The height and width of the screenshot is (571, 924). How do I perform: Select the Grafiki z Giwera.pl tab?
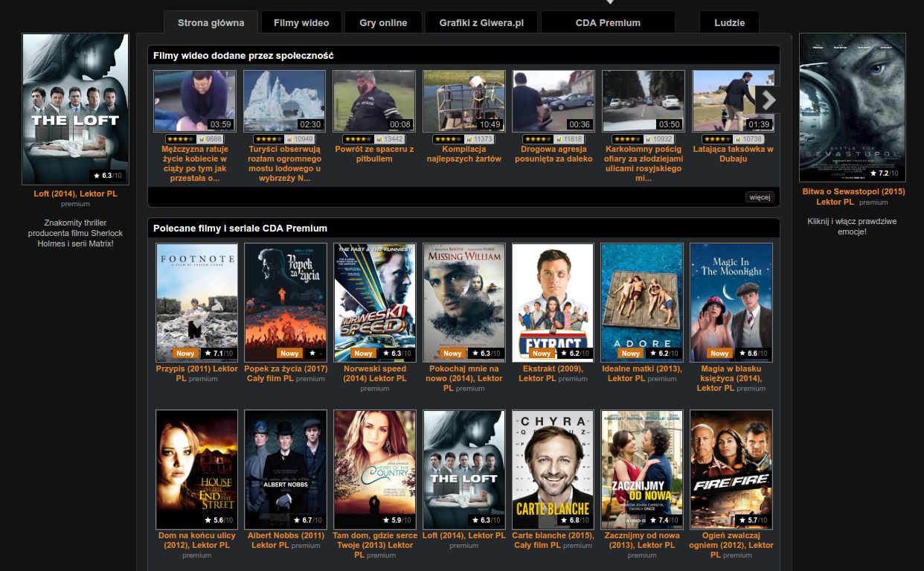click(481, 22)
